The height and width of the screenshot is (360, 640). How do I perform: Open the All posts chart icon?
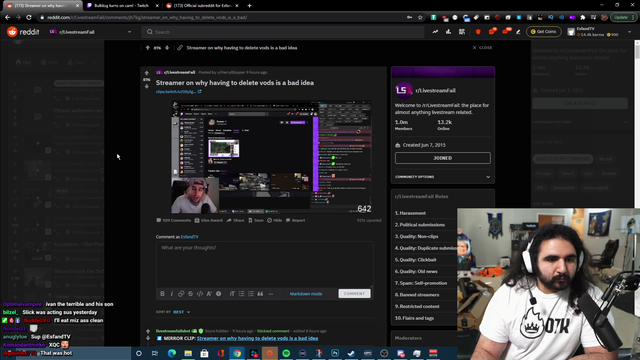click(448, 32)
